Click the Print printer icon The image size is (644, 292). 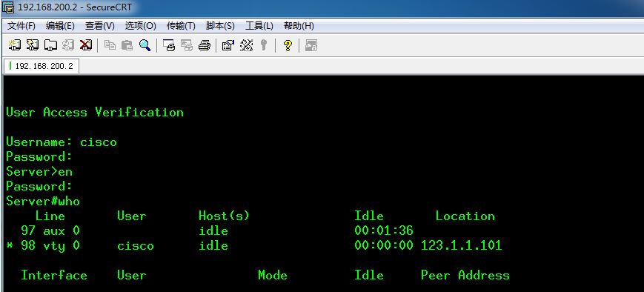point(204,45)
